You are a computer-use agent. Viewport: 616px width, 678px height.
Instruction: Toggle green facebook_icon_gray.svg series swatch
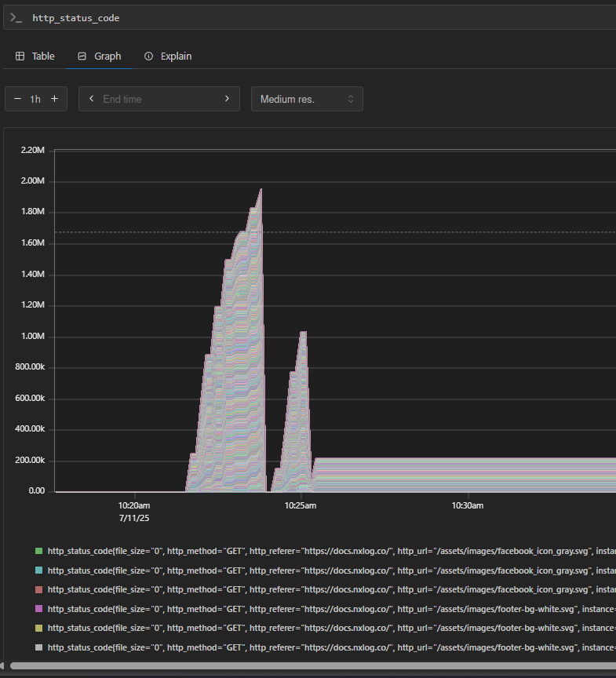pos(39,552)
